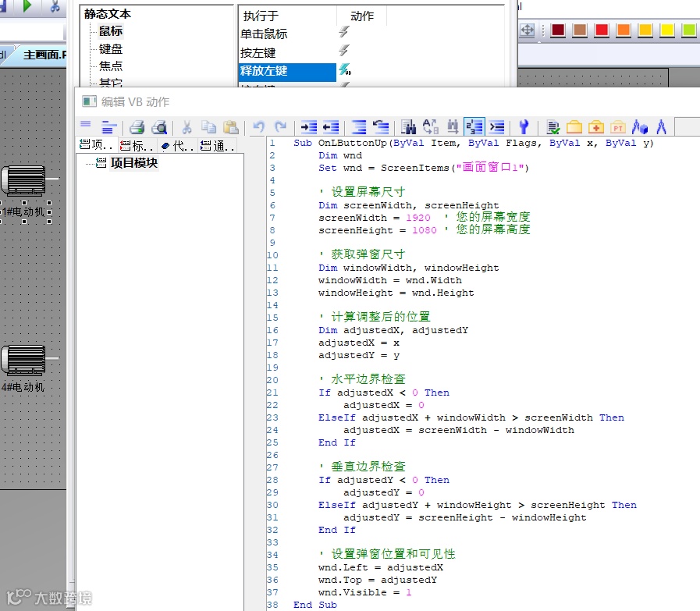Select the 按左键 event row
The width and height of the screenshot is (700, 611).
258,52
